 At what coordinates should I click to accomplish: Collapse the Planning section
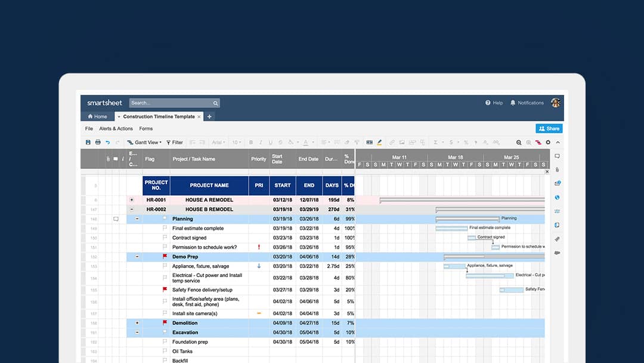point(137,219)
